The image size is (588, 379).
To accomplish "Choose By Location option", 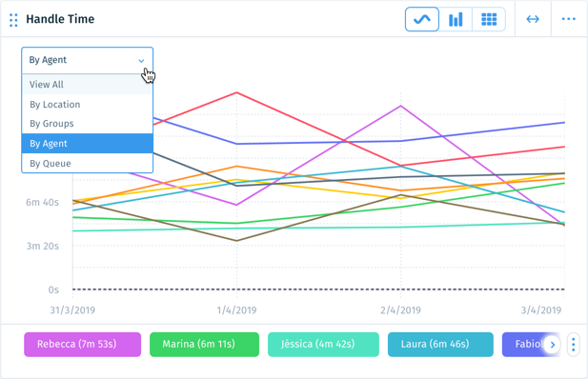I will coord(88,104).
